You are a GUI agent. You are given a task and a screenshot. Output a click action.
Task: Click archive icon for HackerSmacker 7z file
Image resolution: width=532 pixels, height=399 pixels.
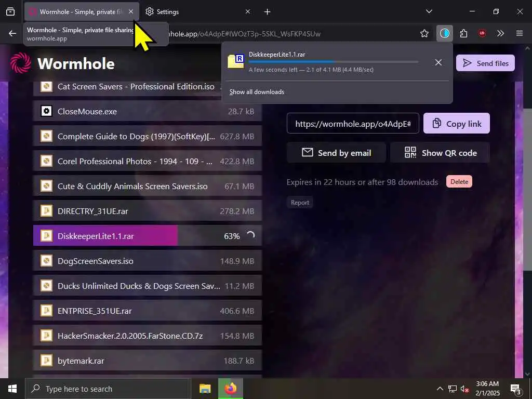(46, 336)
